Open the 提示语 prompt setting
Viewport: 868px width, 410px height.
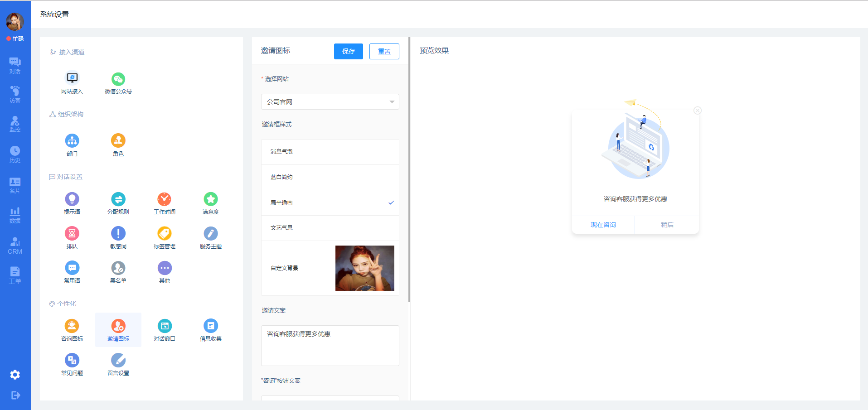[72, 203]
